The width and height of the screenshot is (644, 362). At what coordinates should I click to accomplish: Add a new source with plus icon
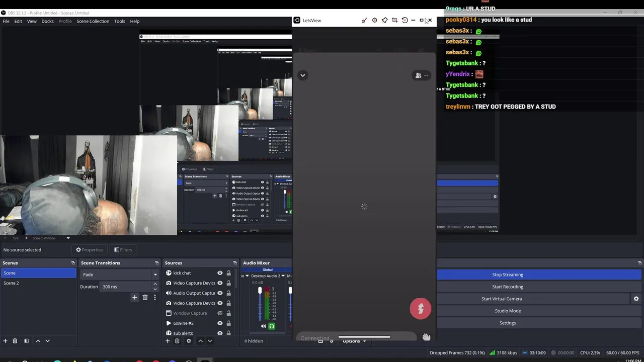click(168, 341)
